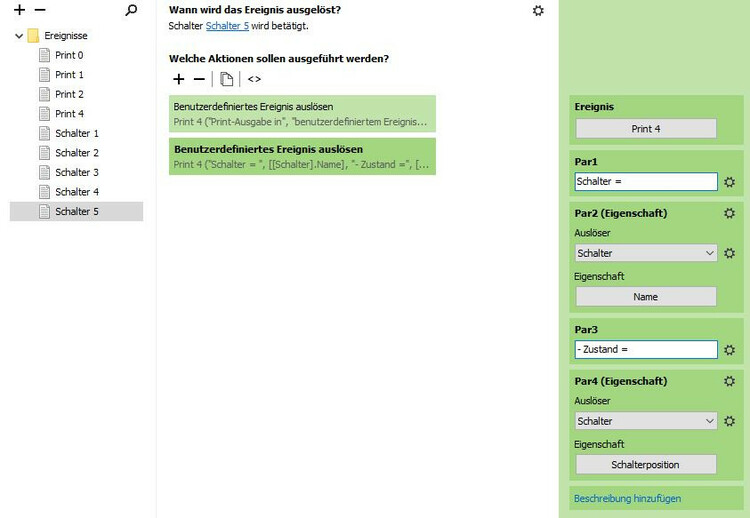Select Print 0 in the event tree
The image size is (750, 518).
[x=69, y=55]
